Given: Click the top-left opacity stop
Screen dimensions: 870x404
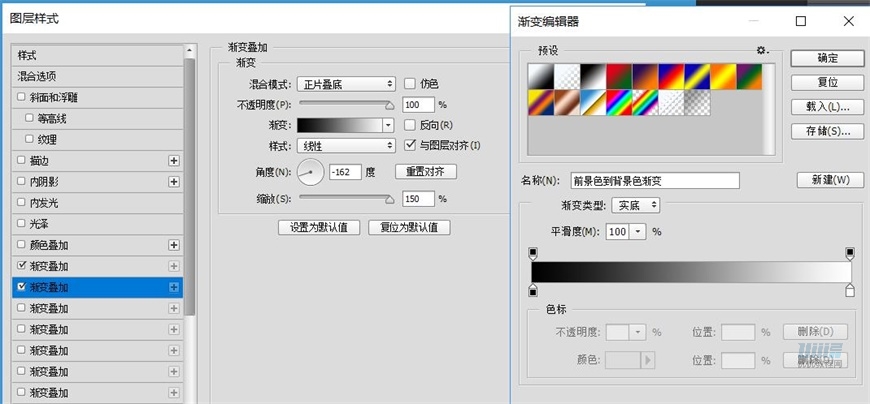Looking at the screenshot, I should pos(532,254).
